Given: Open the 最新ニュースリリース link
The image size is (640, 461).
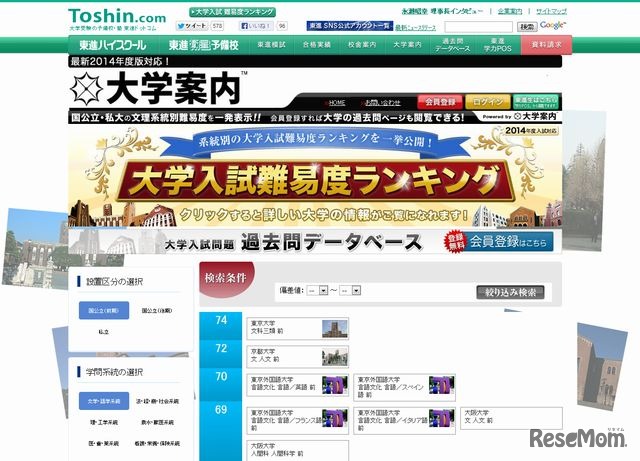Looking at the screenshot, I should (x=415, y=28).
